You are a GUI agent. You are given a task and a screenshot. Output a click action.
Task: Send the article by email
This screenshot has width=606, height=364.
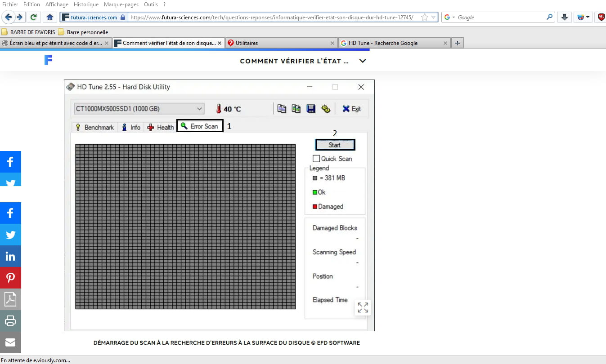click(10, 342)
